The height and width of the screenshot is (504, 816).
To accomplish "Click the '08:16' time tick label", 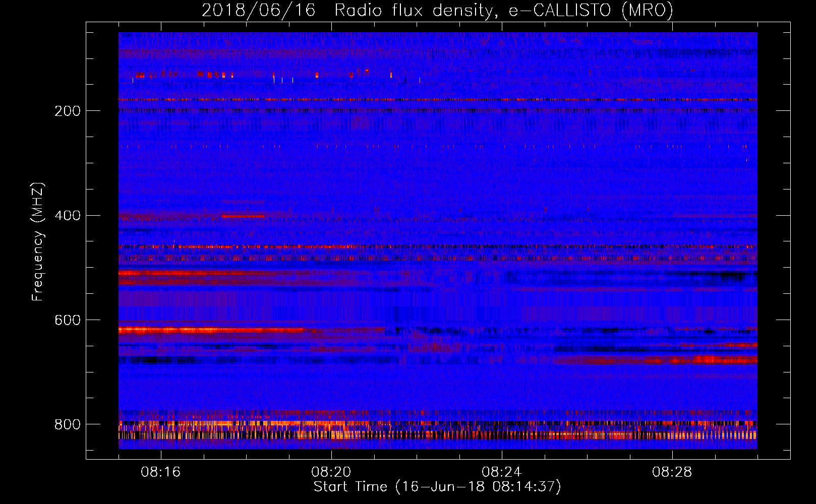I will (161, 472).
